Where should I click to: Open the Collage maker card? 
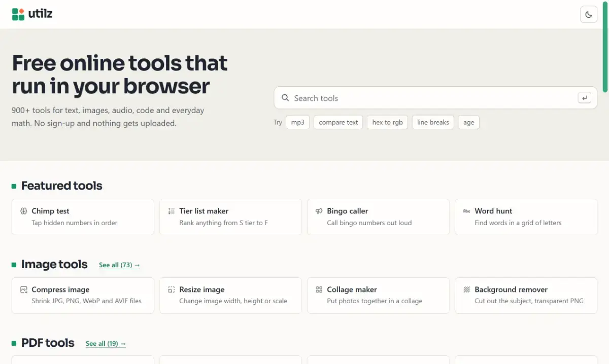pos(378,296)
